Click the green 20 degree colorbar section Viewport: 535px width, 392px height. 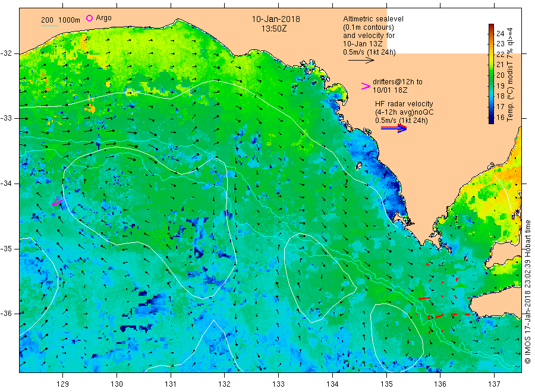coord(492,75)
